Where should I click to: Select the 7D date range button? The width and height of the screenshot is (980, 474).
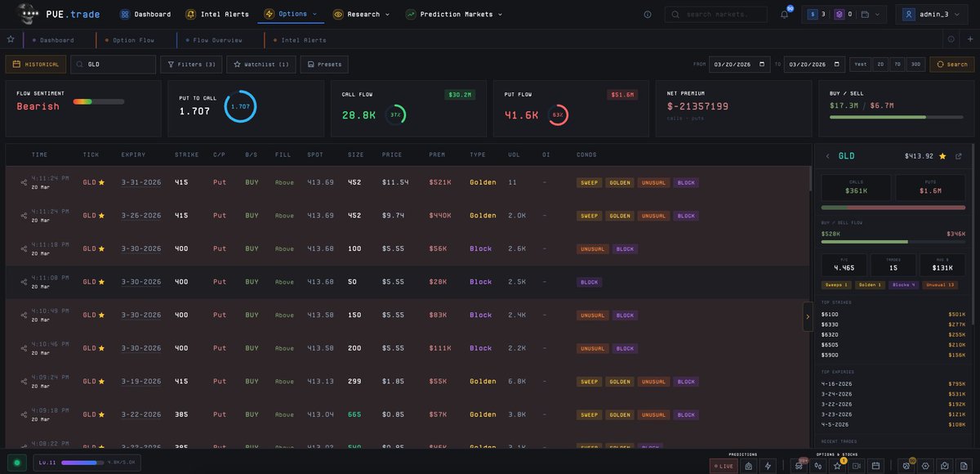coord(897,64)
